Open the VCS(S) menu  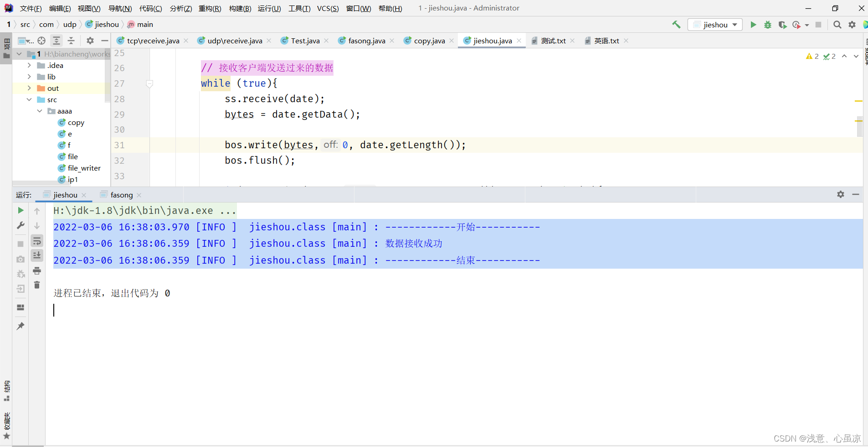point(328,8)
